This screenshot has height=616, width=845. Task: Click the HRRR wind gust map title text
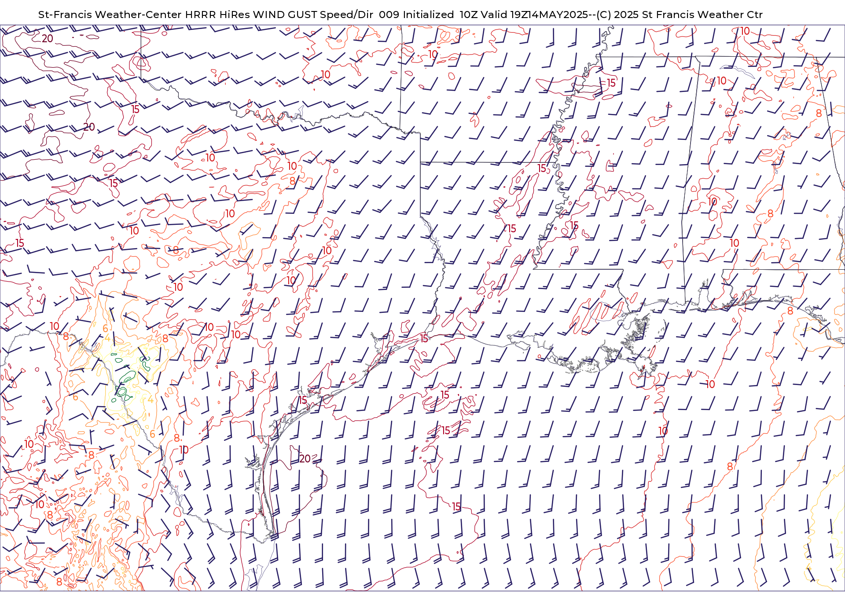coord(400,15)
